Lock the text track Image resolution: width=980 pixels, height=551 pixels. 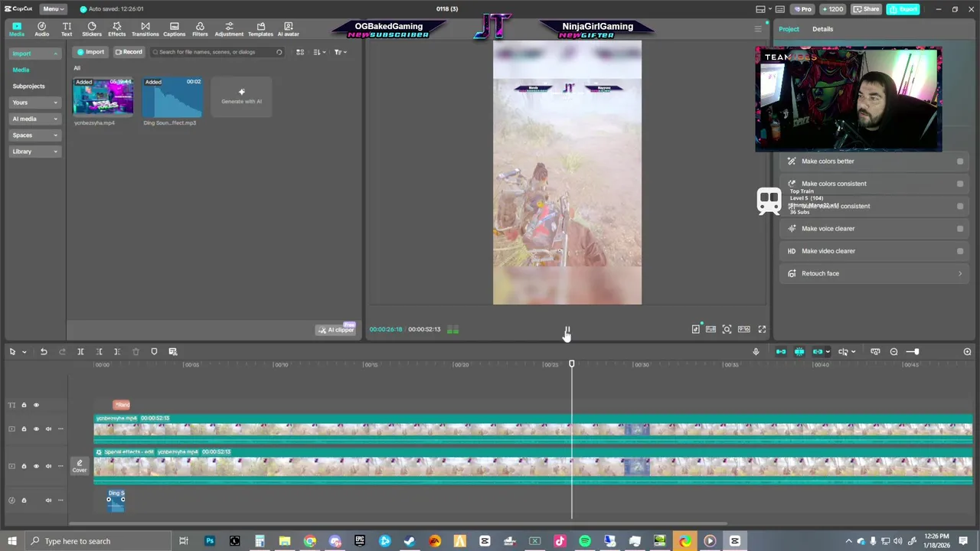(24, 405)
